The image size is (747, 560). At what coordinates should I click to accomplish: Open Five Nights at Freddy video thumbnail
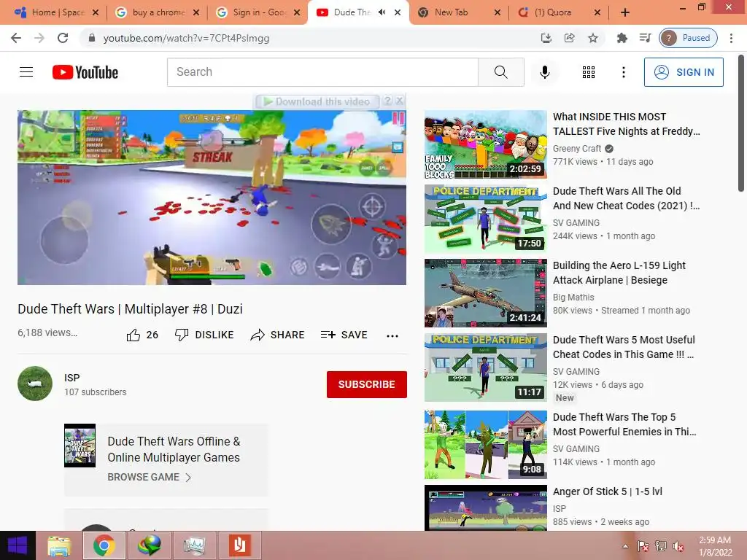[x=485, y=144]
